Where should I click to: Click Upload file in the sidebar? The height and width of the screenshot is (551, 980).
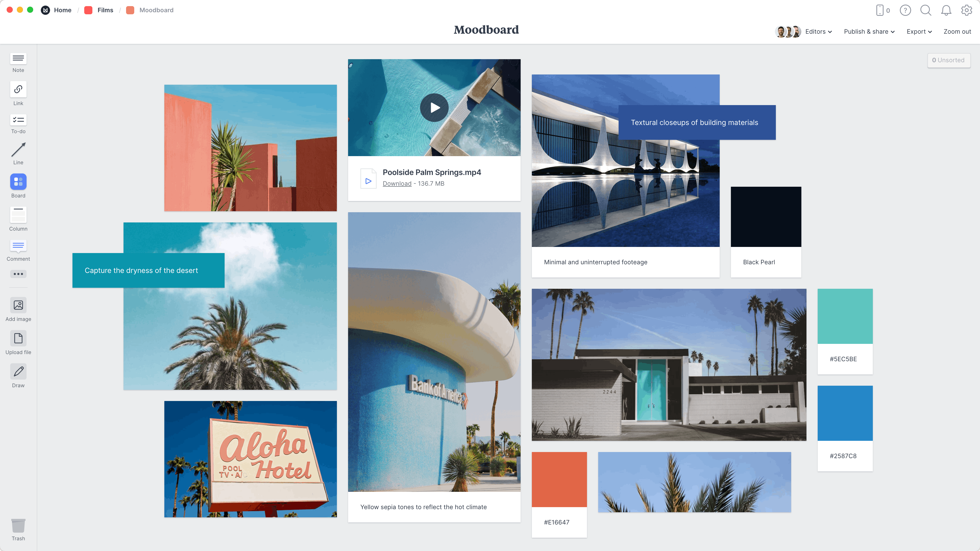(x=18, y=343)
